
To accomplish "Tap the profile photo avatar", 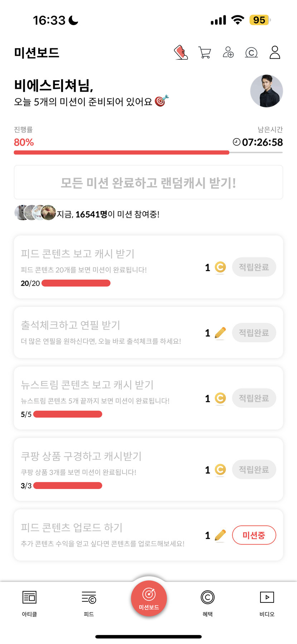I will 266,91.
